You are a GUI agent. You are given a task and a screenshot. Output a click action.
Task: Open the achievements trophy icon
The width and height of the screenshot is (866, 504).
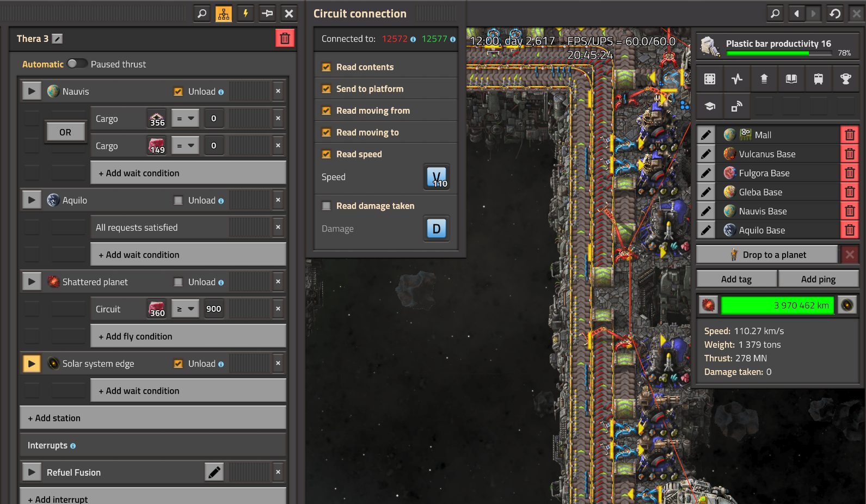tap(846, 79)
